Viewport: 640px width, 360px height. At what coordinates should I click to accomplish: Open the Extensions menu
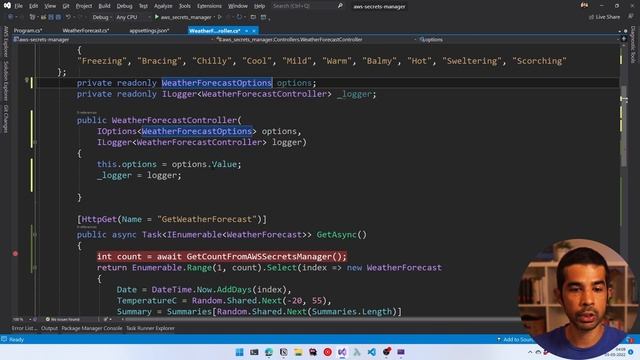[209, 6]
